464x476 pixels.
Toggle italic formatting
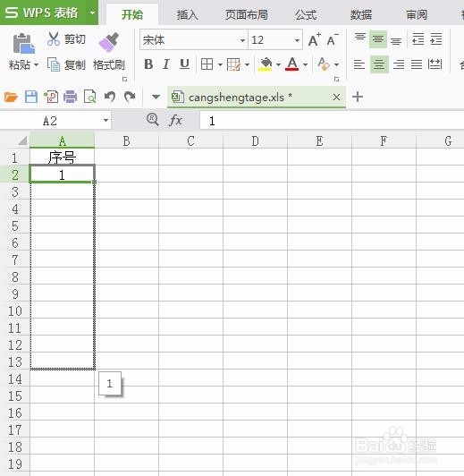tap(166, 64)
